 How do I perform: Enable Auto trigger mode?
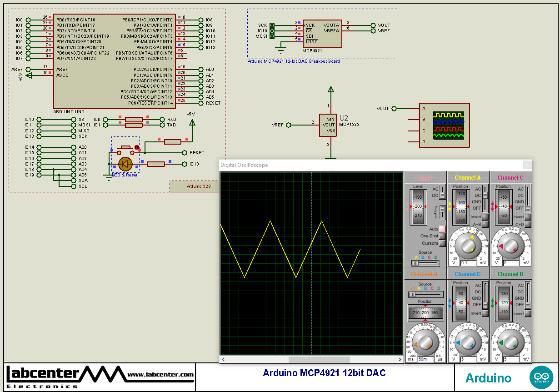pos(442,229)
